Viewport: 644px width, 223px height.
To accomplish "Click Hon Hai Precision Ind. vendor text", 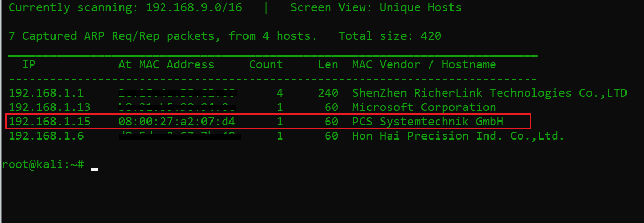I will point(458,136).
